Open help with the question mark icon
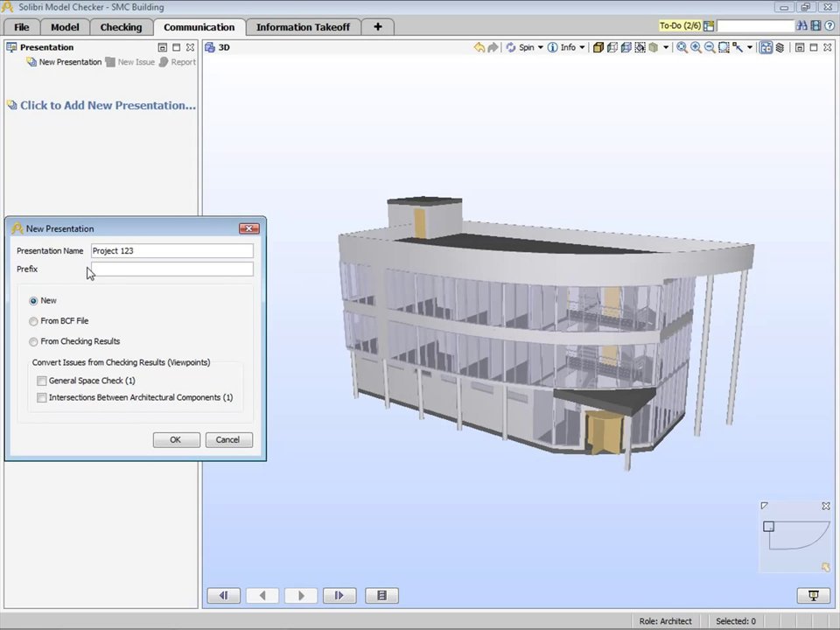Image resolution: width=840 pixels, height=630 pixels. coord(829,25)
